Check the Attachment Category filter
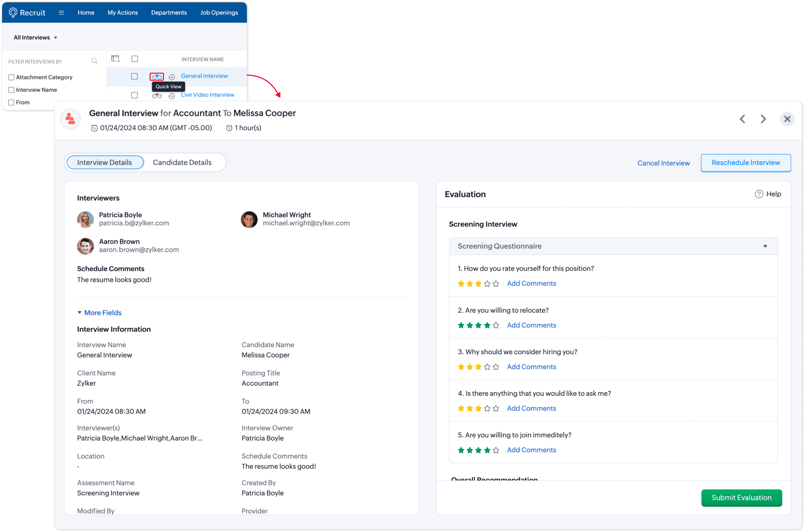The image size is (805, 532). (11, 77)
